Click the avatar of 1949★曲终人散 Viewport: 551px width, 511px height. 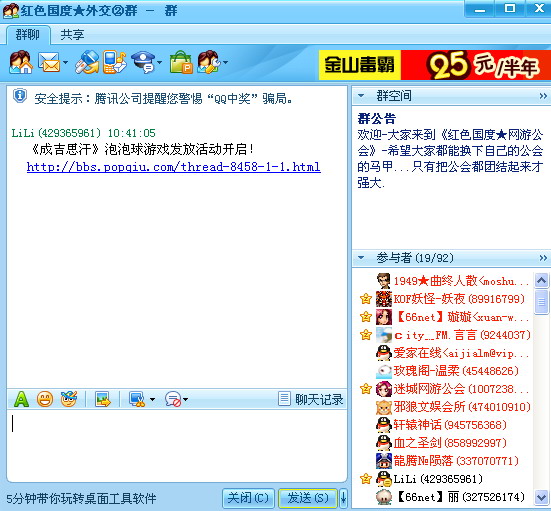click(384, 281)
